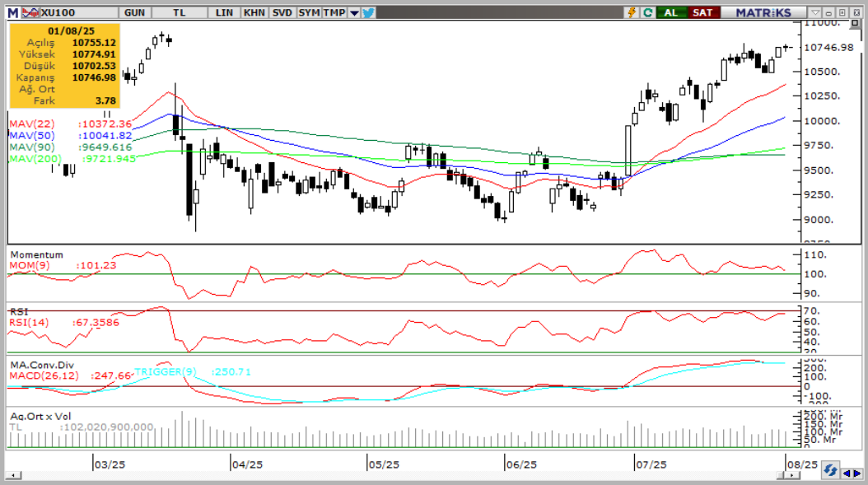
Task: Click the Düşük 10702.53 value
Action: tap(94, 66)
